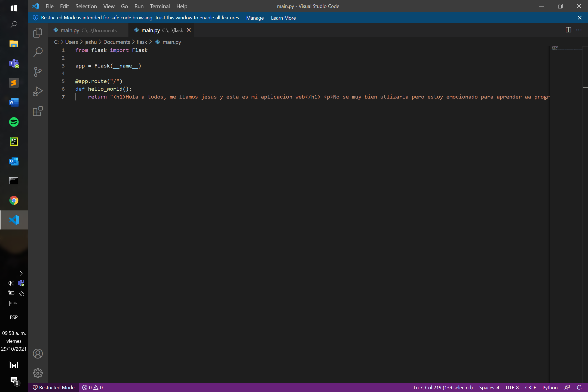Expand the jeshu breadcrumb
The height and width of the screenshot is (392, 588).
click(91, 42)
